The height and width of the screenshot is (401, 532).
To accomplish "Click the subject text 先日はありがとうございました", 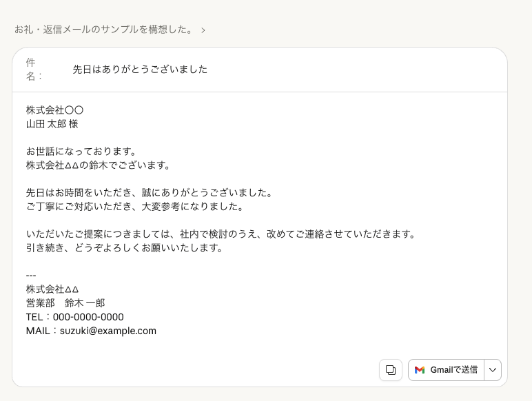I will tap(140, 70).
